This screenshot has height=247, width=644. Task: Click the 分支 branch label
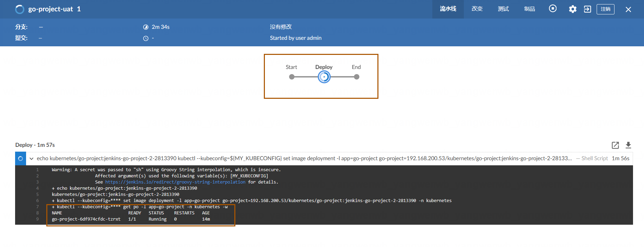click(21, 27)
